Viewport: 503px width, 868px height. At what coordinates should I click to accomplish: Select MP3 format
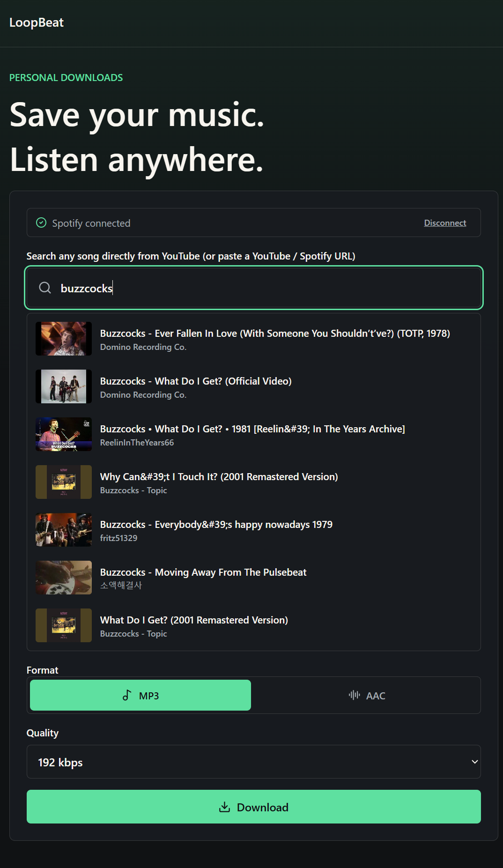(141, 695)
